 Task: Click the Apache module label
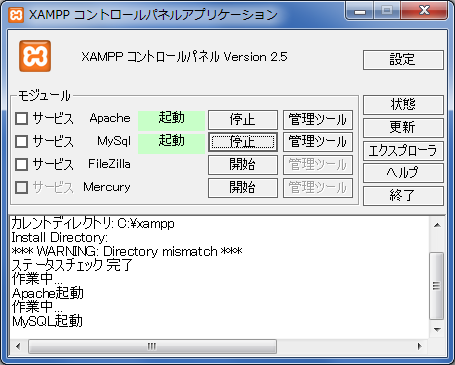(110, 118)
